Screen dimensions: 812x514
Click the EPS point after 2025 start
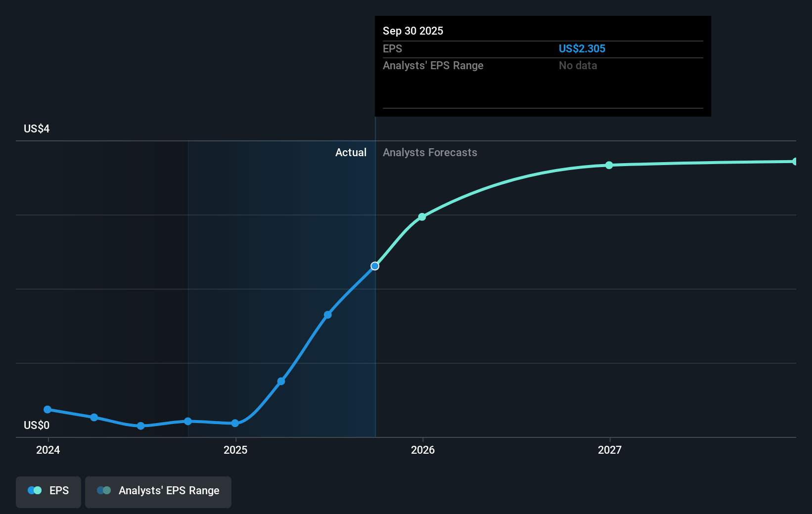281,381
